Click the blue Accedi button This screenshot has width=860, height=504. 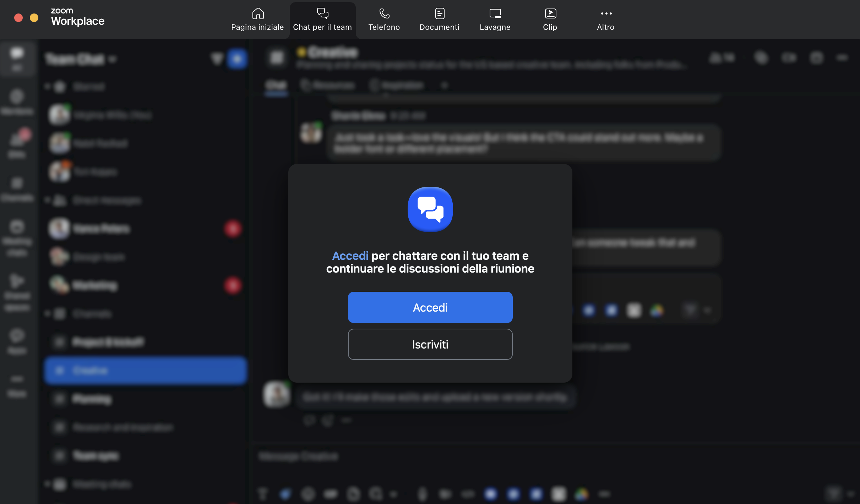[x=430, y=307]
